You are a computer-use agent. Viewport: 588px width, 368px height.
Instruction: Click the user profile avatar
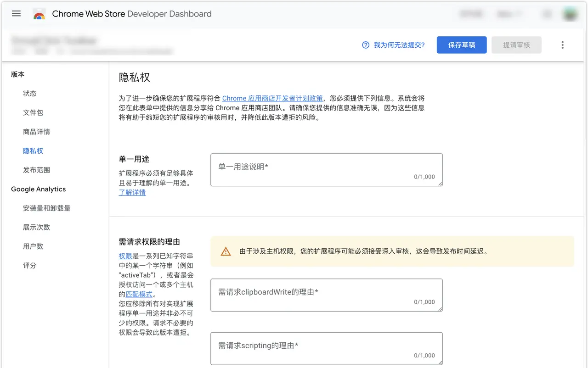pyautogui.click(x=570, y=14)
